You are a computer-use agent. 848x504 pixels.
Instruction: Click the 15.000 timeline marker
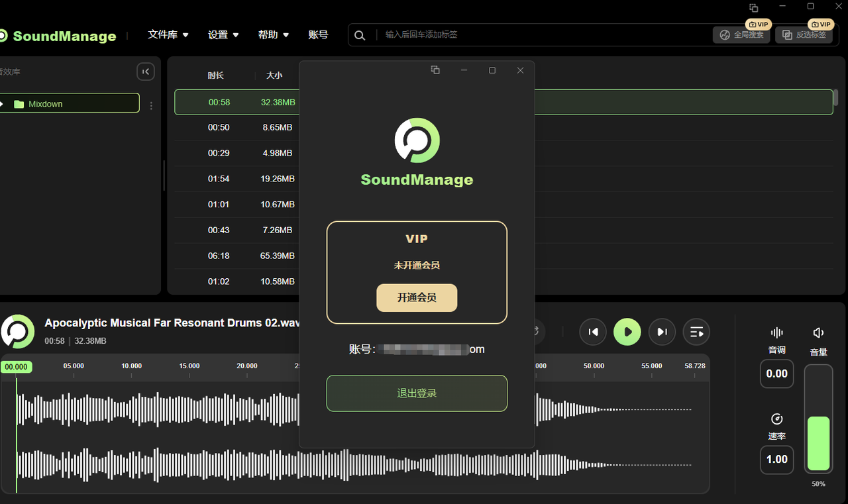click(189, 366)
